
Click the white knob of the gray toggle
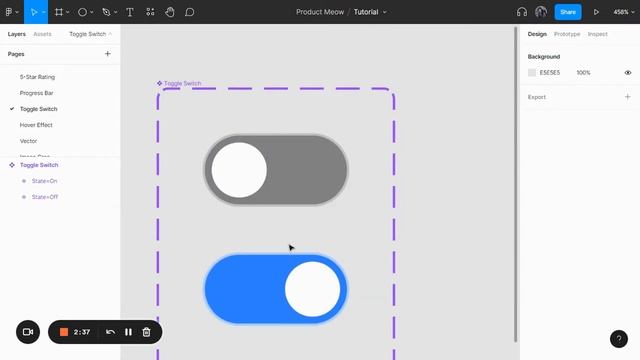[x=239, y=170]
